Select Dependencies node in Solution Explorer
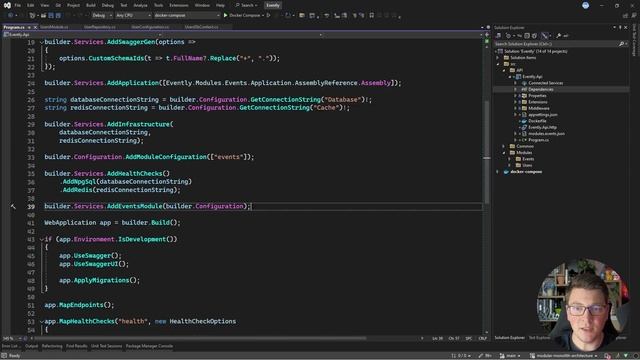Screen dimensions: 640x360 (540, 89)
